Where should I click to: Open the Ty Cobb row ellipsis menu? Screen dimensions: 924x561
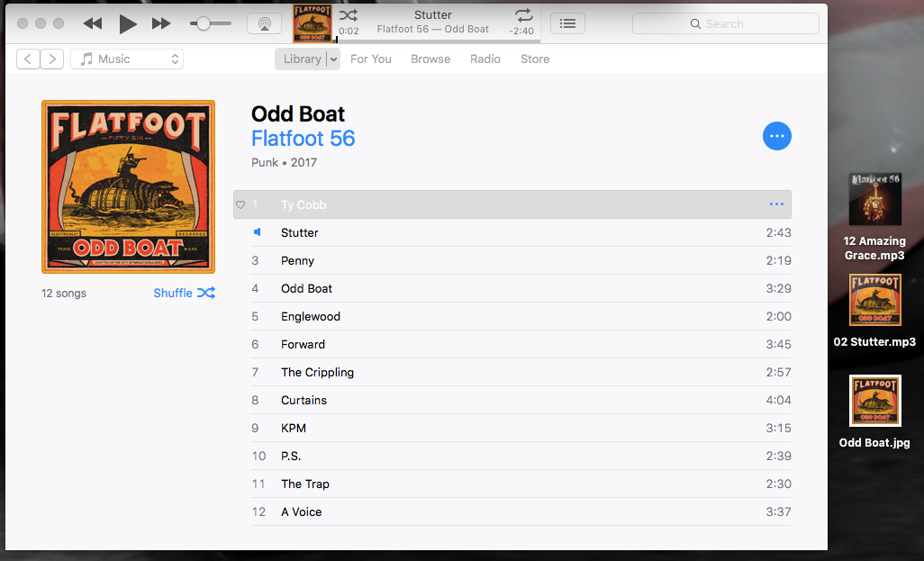tap(776, 204)
